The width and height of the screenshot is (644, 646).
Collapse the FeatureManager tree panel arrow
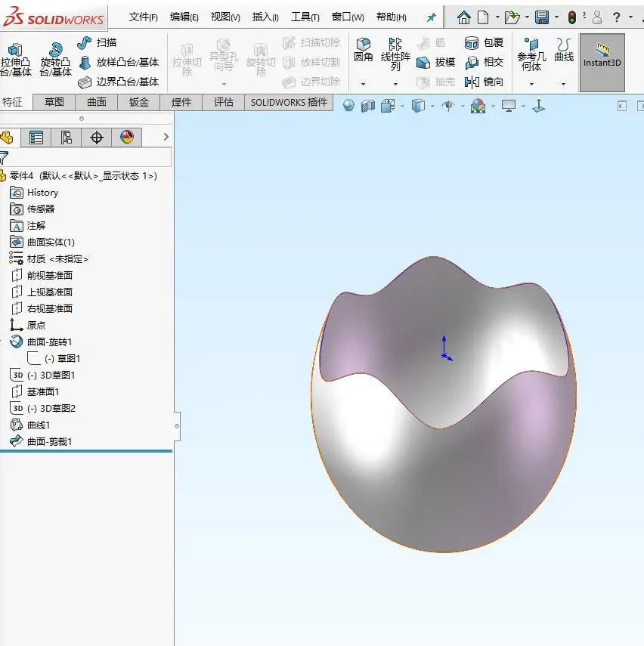166,138
